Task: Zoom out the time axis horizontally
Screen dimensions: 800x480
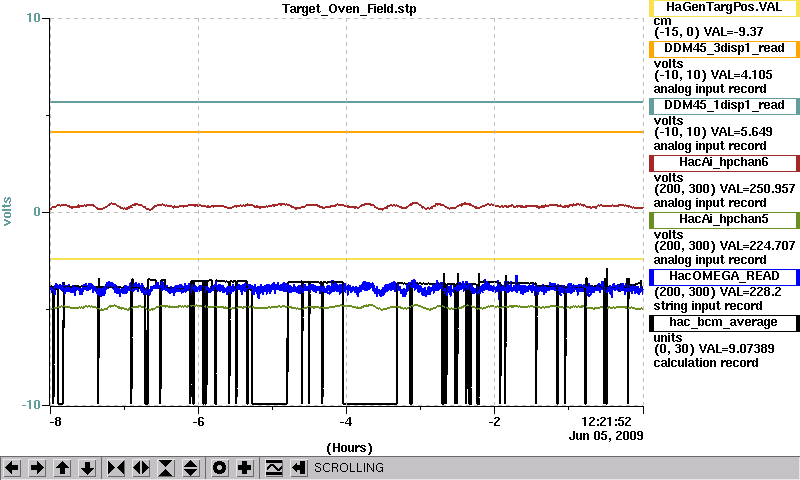Action: [141, 468]
